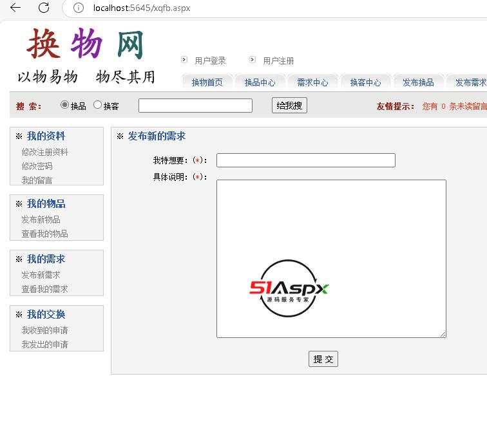Click the arrow icon beside 用户登录
The width and height of the screenshot is (487, 448).
pos(184,60)
